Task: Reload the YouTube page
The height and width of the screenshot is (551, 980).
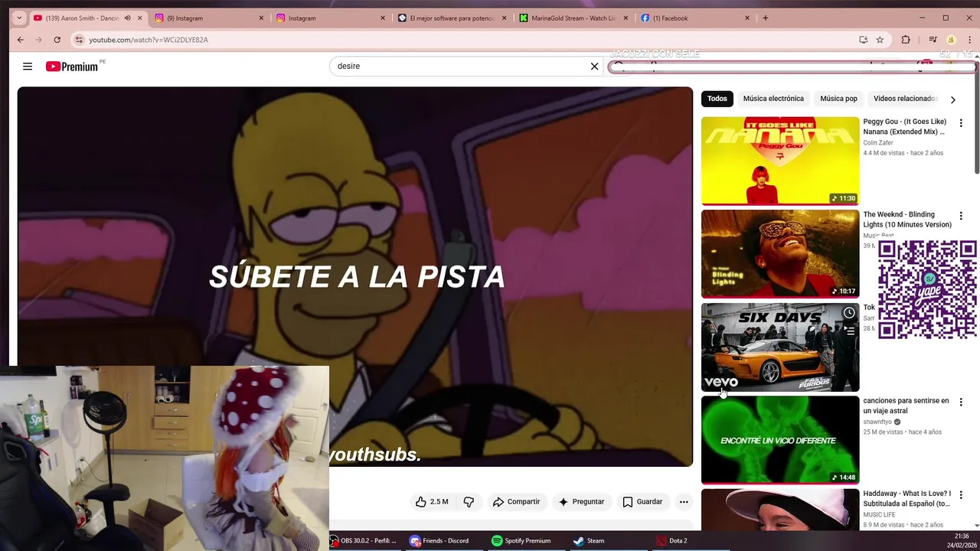Action: pos(57,40)
